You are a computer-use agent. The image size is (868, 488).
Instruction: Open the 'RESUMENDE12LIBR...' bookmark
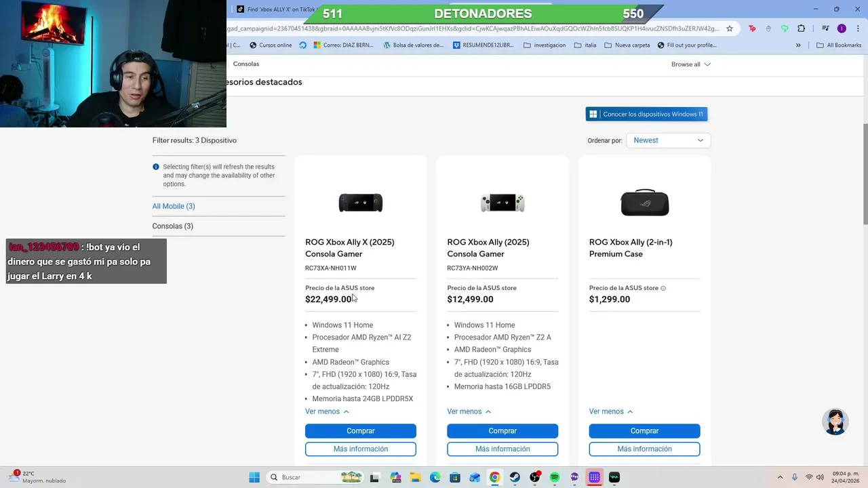(485, 45)
